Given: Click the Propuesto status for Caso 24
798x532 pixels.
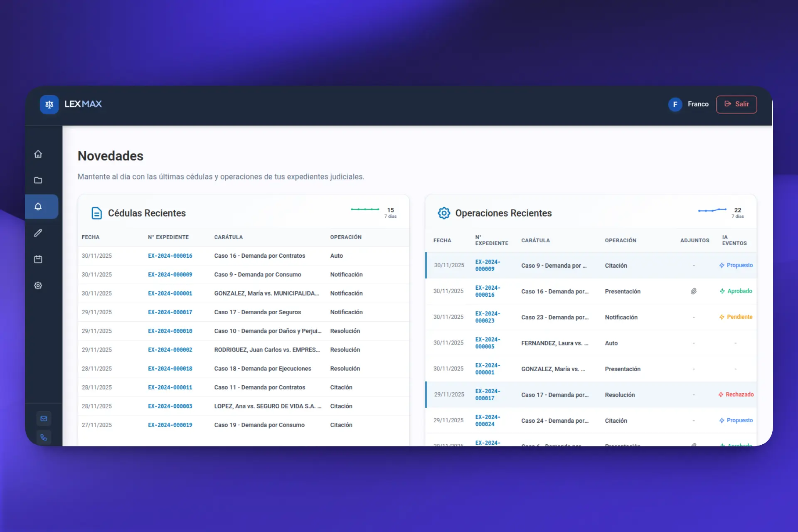Looking at the screenshot, I should [736, 420].
